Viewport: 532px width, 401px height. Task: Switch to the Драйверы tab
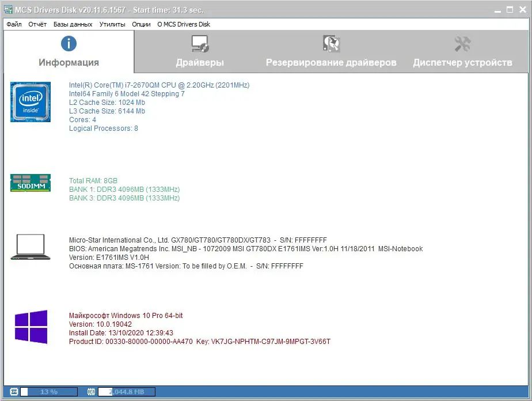(x=200, y=51)
